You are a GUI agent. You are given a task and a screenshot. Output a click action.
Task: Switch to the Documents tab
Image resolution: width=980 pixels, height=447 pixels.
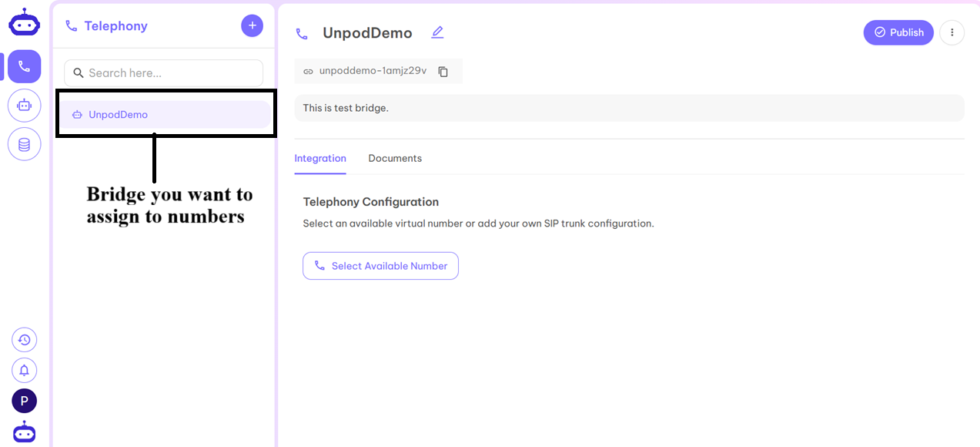[x=395, y=158]
